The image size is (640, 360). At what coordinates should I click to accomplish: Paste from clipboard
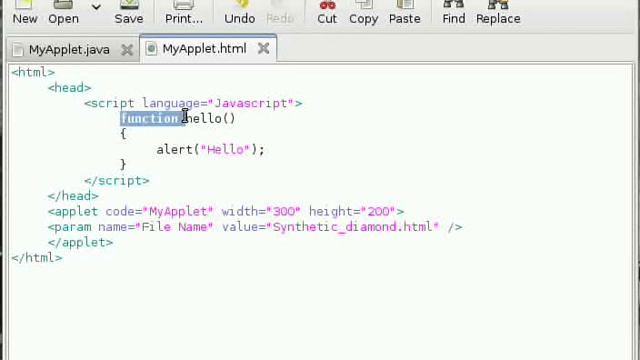click(404, 12)
